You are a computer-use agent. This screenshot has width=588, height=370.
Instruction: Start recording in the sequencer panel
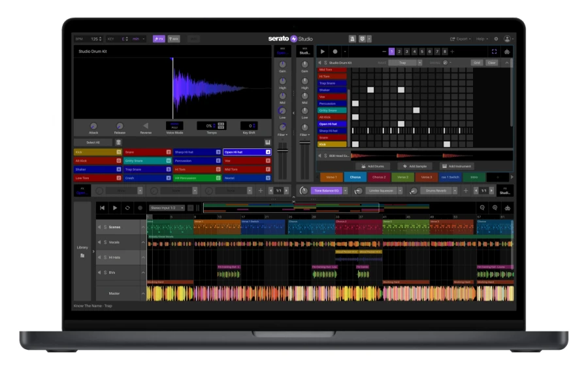coord(335,52)
